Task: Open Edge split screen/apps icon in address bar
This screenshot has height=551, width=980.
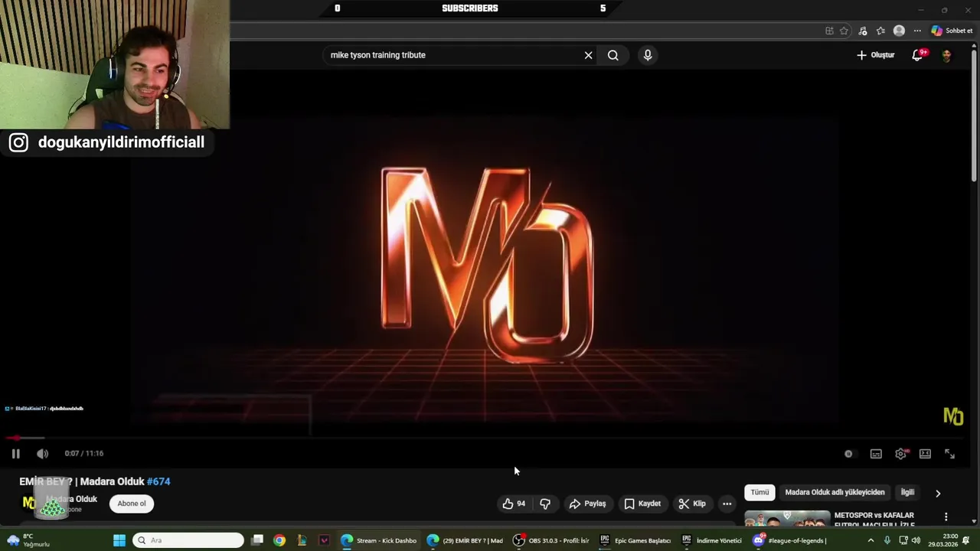Action: tap(829, 31)
